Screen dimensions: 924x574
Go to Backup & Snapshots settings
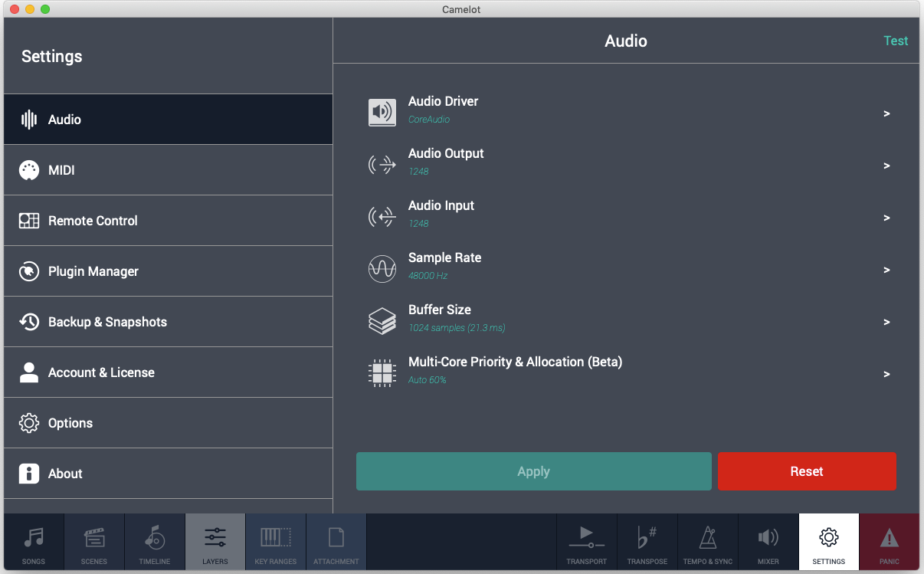[169, 321]
